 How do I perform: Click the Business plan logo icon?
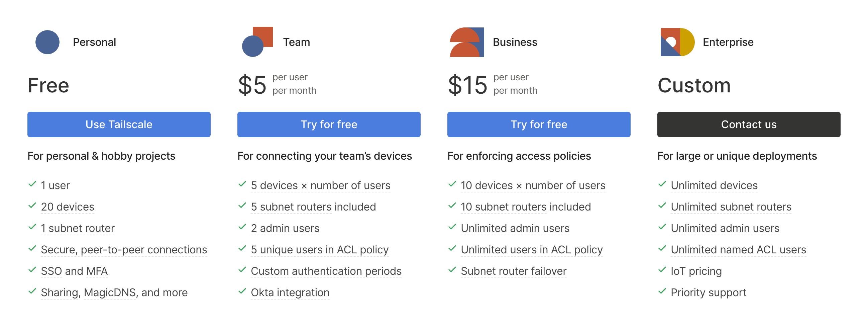tap(467, 42)
